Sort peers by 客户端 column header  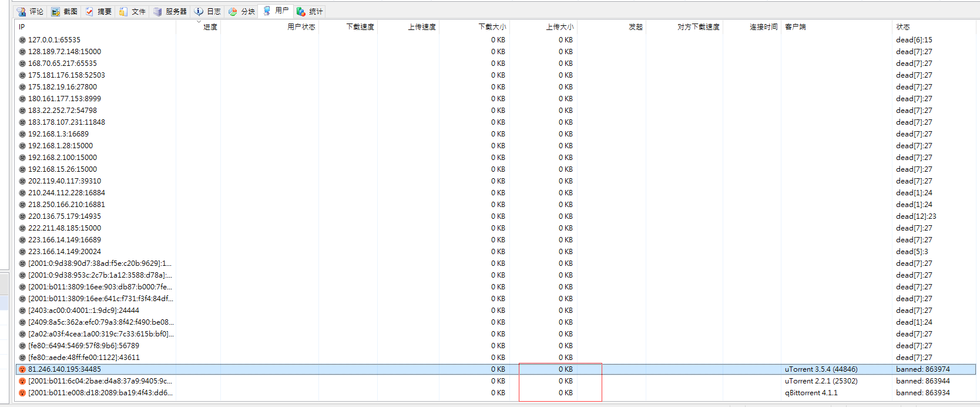(796, 27)
